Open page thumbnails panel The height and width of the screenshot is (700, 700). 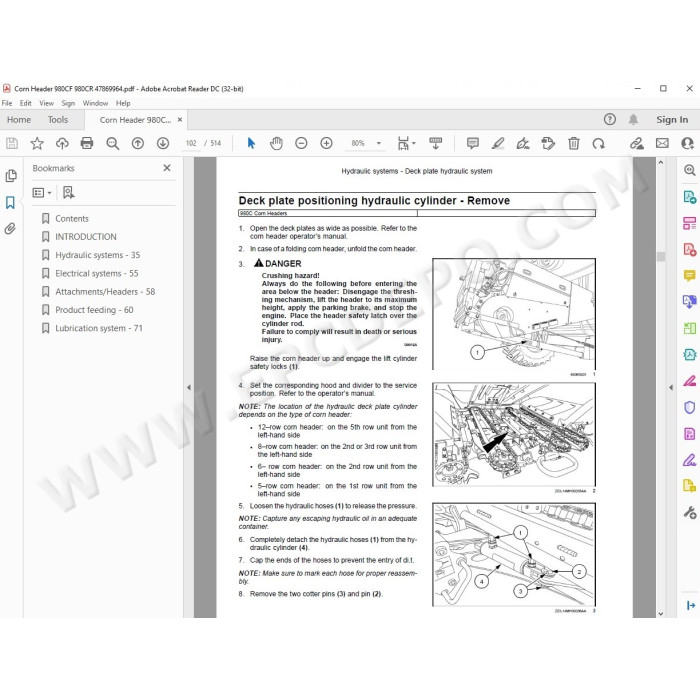(11, 175)
